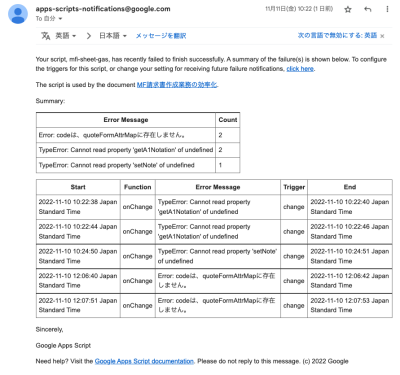Click the sender avatar icon
This screenshot has width=400, height=375.
point(18,14)
